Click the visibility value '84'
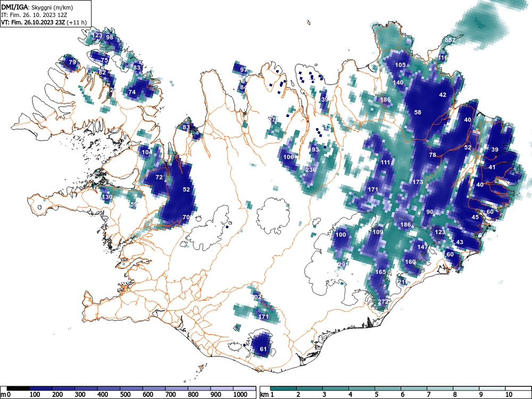 (243, 87)
